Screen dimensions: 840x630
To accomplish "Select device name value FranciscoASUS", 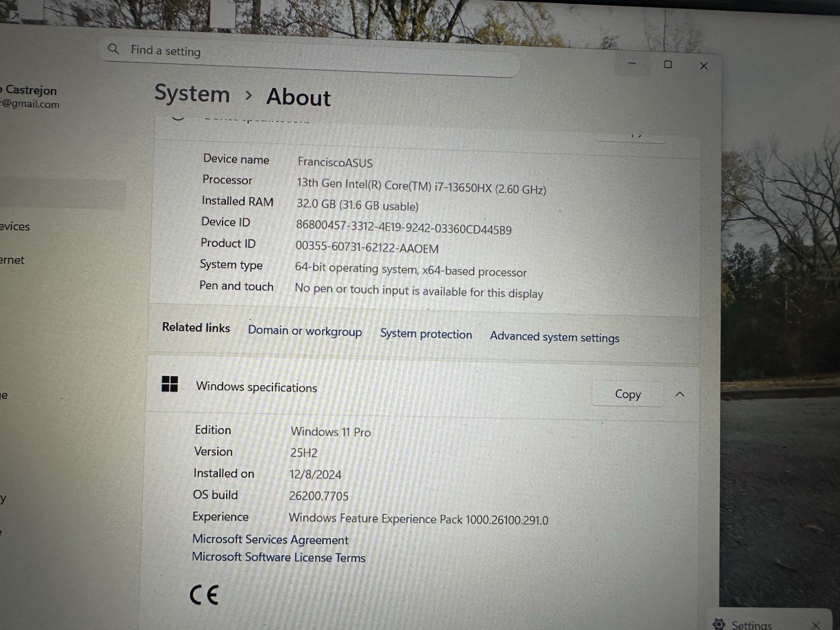I will (x=335, y=162).
